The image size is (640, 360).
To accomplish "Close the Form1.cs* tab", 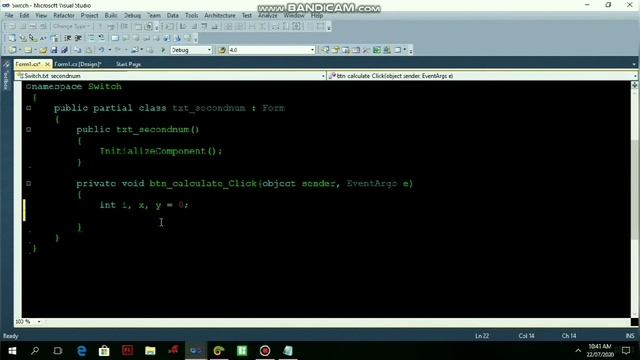I will pos(47,64).
